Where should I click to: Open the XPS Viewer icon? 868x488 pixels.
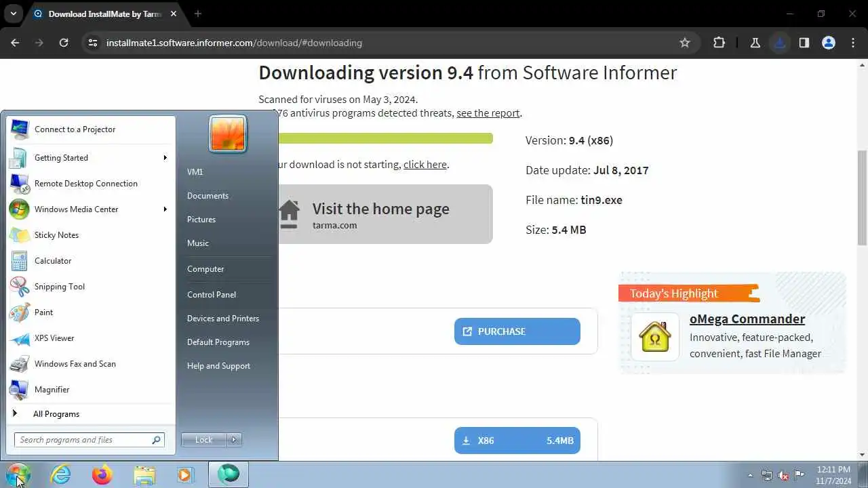[x=19, y=338]
